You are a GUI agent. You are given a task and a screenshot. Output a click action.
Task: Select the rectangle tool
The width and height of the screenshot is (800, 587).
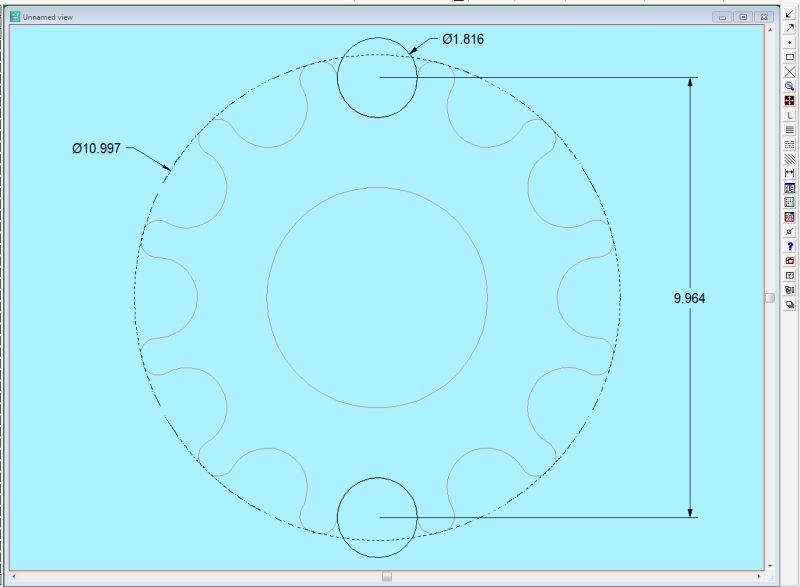790,57
